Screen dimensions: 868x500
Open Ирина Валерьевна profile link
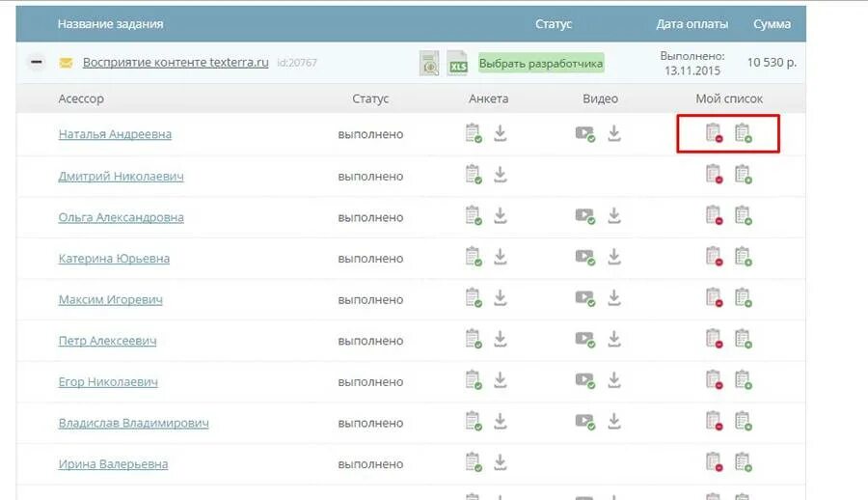click(x=113, y=464)
